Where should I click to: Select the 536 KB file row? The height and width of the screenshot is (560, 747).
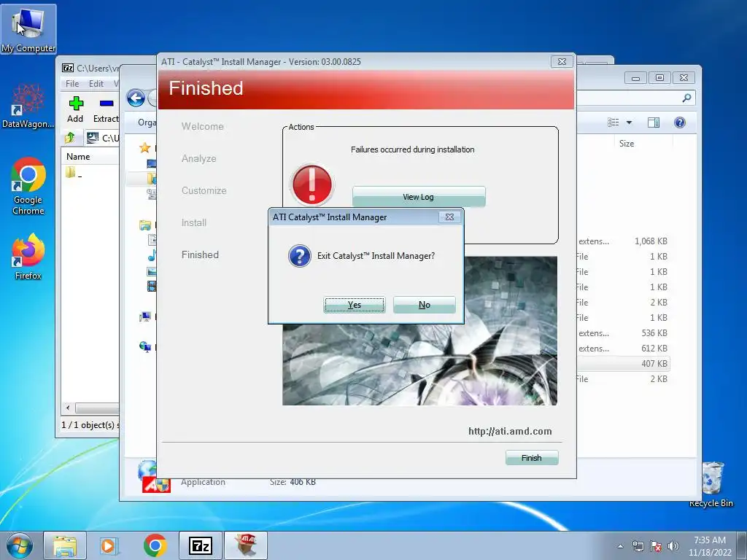(x=622, y=332)
